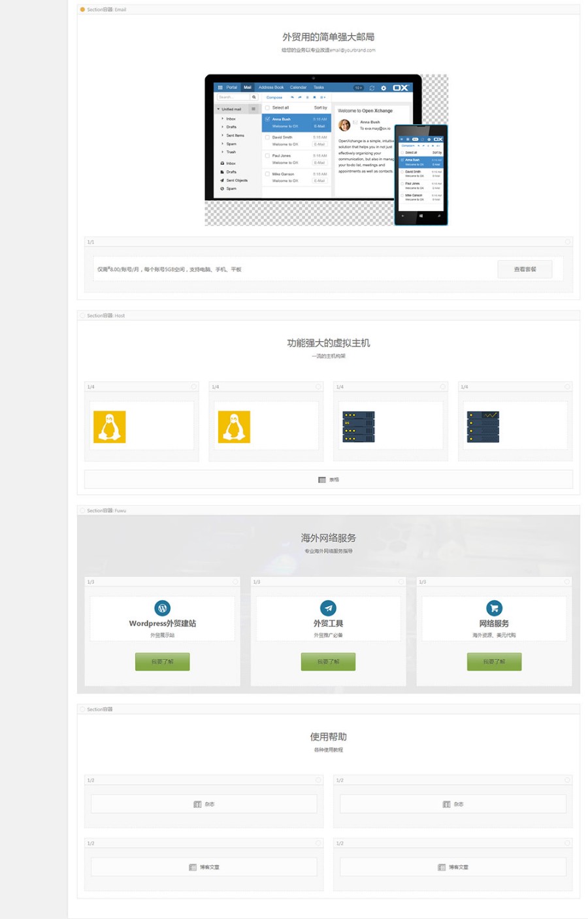Click the Linux penguin icon in first Host column
Screen dimensions: 588x919
[109, 425]
